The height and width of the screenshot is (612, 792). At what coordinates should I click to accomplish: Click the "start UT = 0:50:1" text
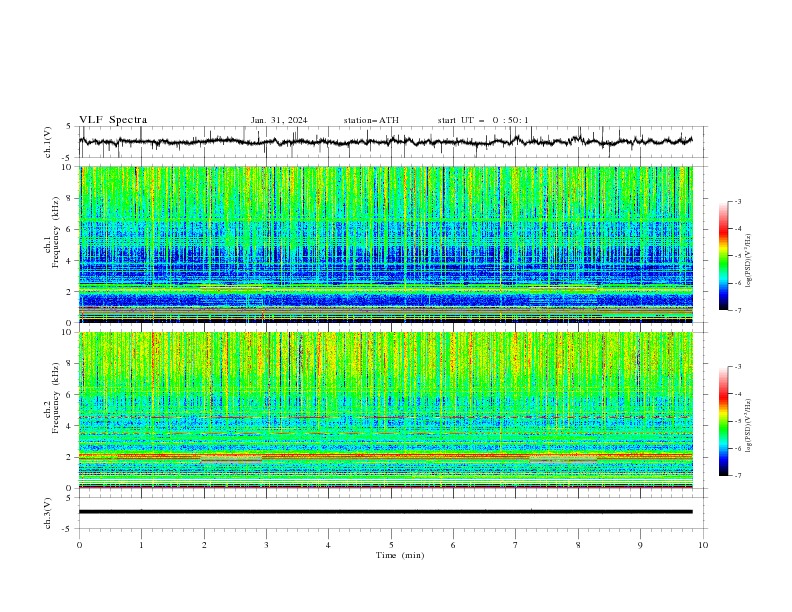point(483,120)
